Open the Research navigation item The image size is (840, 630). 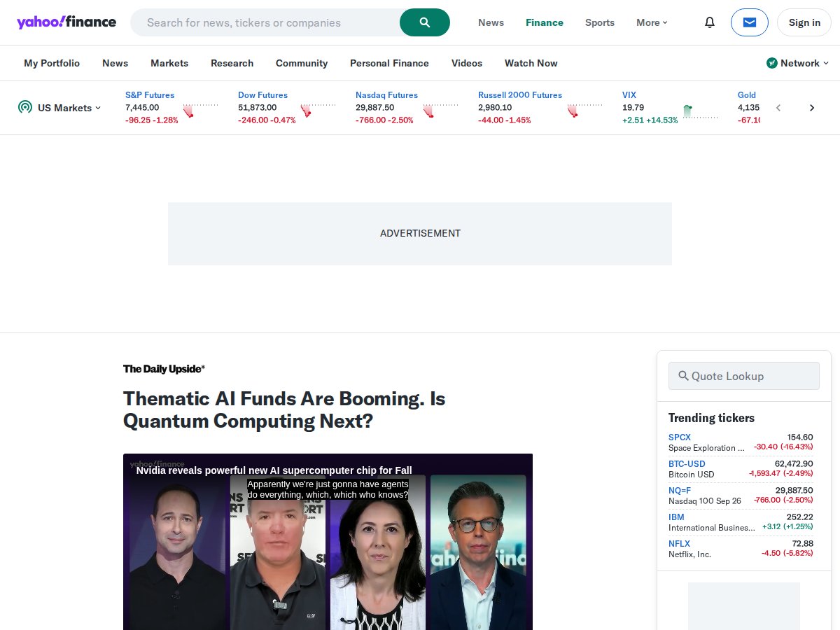[x=232, y=63]
